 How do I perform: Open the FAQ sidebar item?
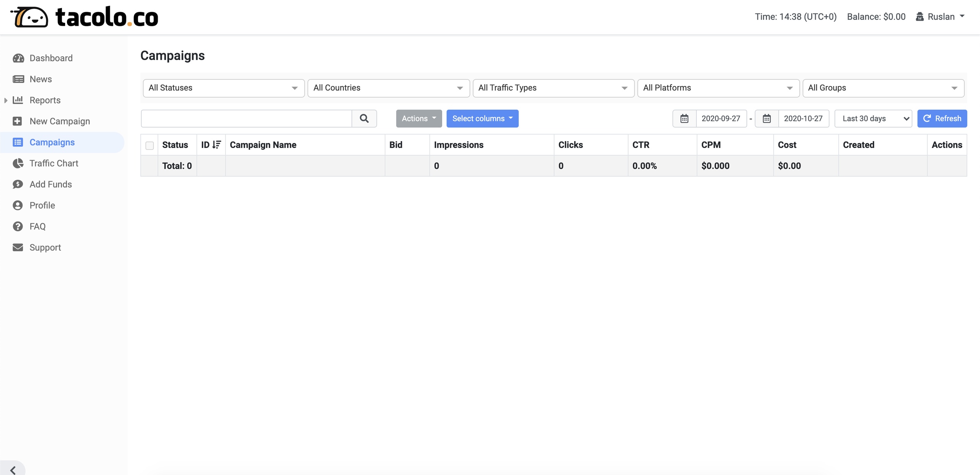tap(38, 226)
